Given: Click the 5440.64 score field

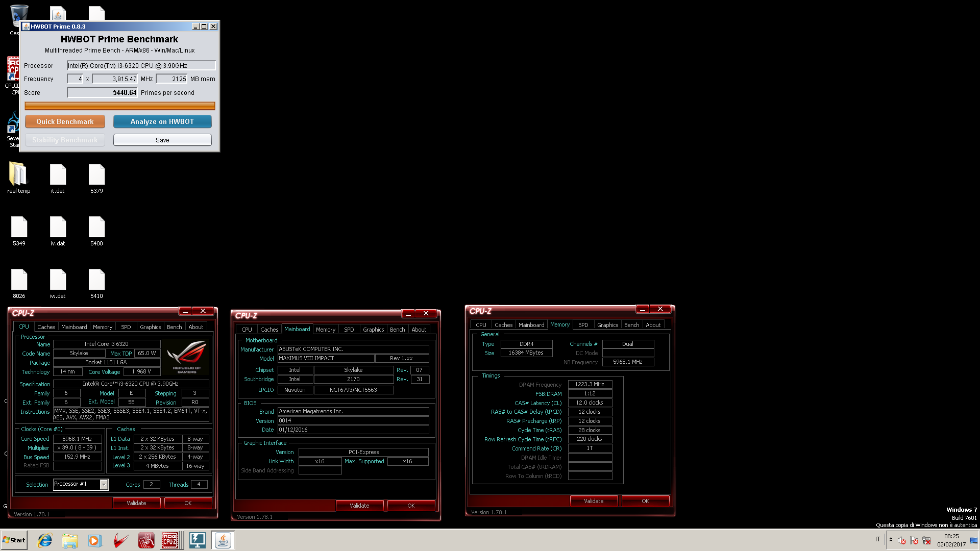Looking at the screenshot, I should tap(103, 92).
